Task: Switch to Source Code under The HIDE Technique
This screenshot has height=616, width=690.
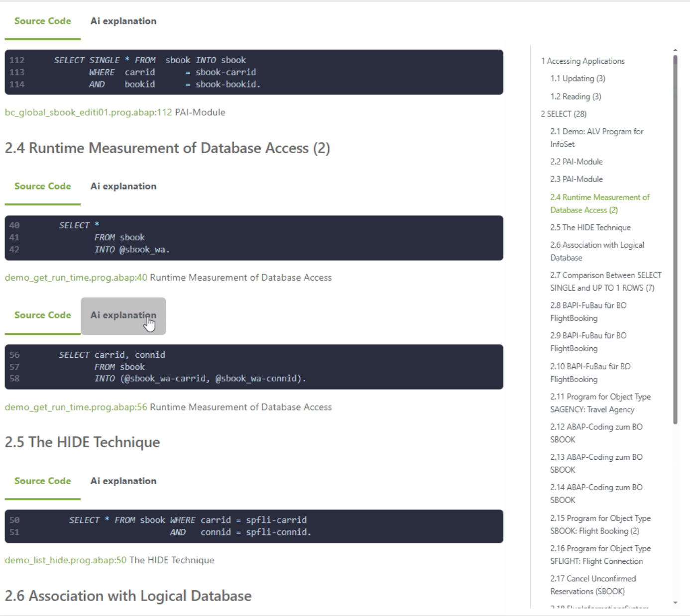Action: tap(43, 481)
